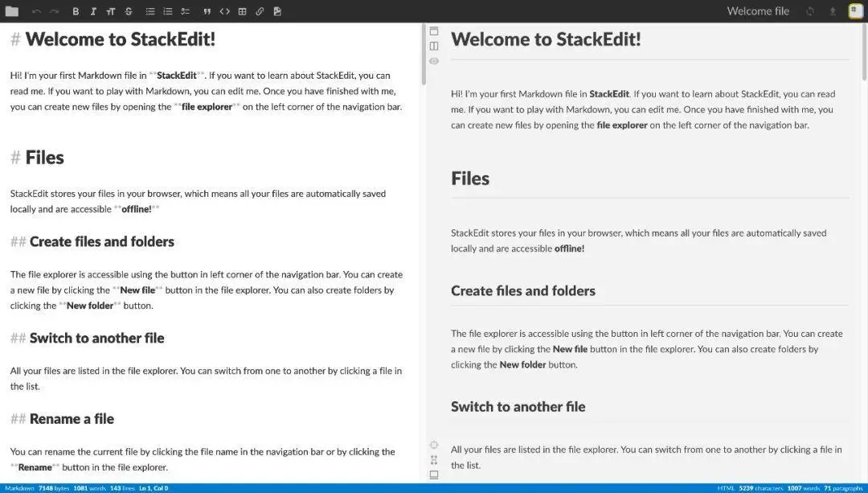Toggle reader mode with the eye icon
Screen dimensions: 868x493
[434, 60]
